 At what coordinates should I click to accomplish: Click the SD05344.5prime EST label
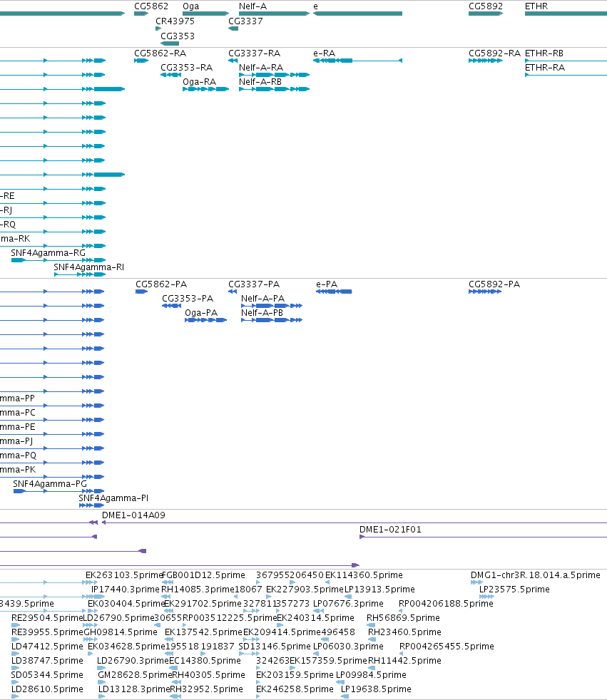click(x=47, y=675)
